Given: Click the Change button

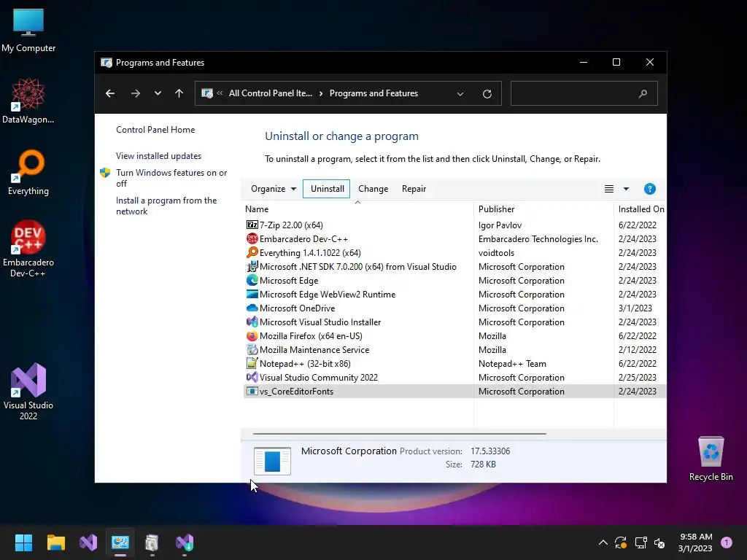Looking at the screenshot, I should coord(373,189).
